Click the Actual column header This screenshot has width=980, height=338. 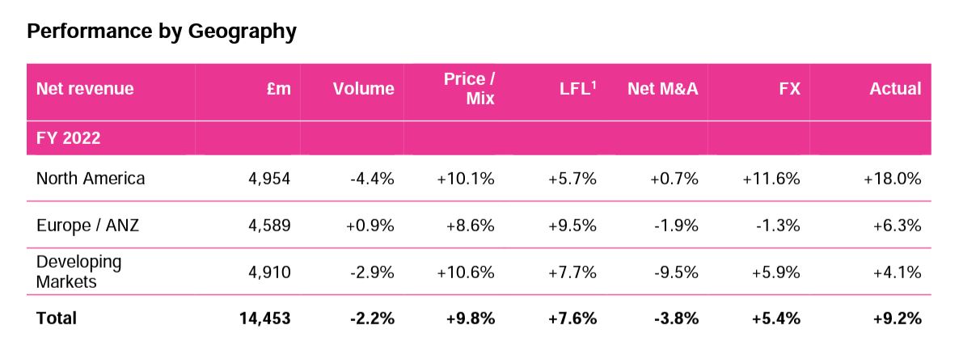tap(894, 89)
